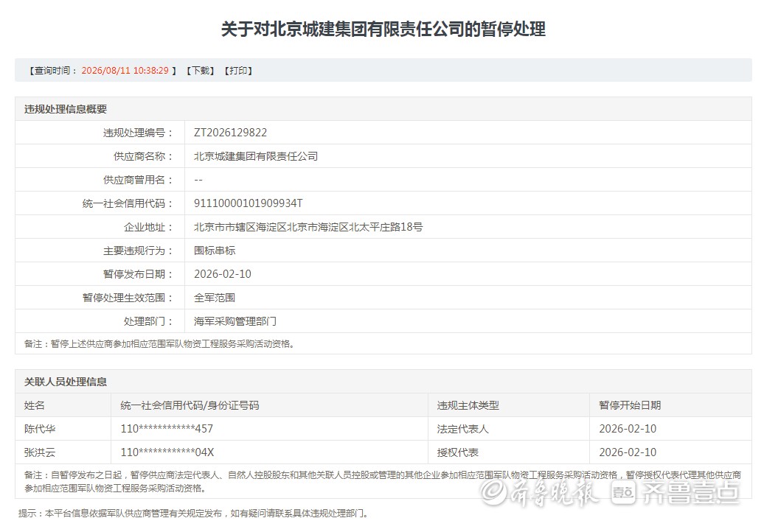
Task: Click the 姓名 column header
Action: point(34,405)
